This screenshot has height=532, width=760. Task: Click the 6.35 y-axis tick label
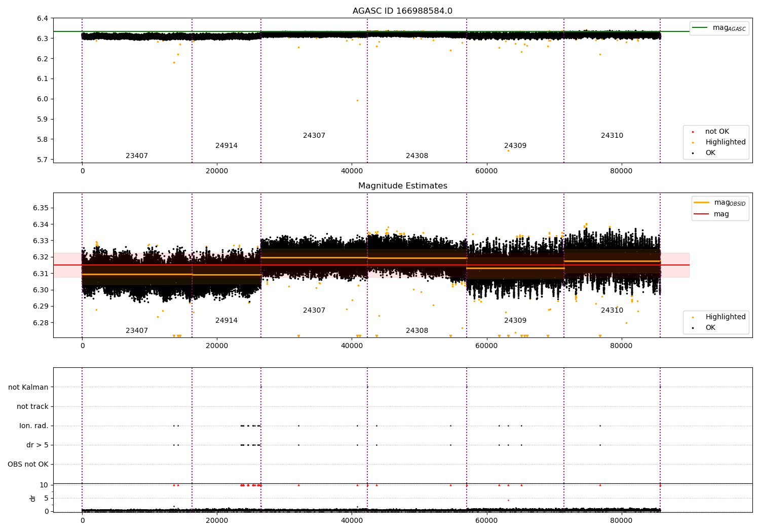tap(41, 208)
